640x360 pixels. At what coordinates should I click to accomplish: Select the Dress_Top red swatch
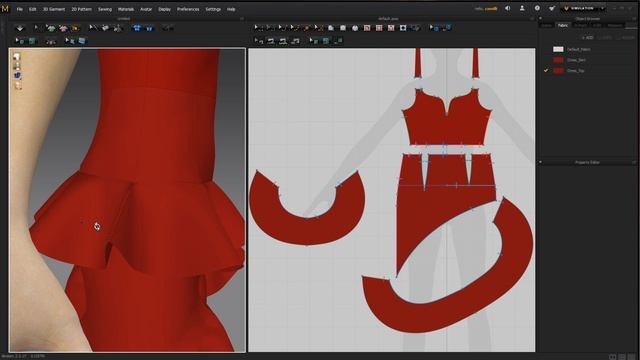(x=558, y=71)
